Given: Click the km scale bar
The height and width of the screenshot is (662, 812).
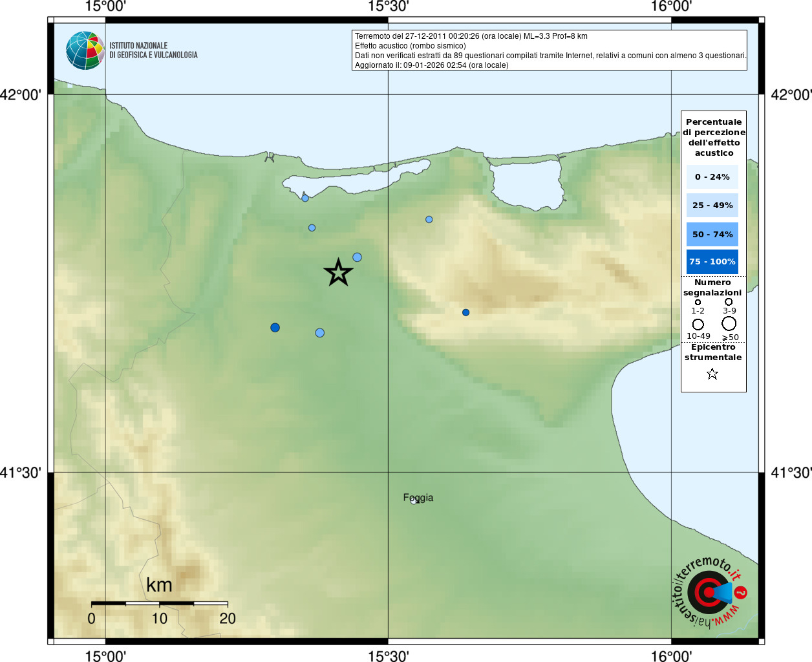Looking at the screenshot, I should (x=159, y=603).
